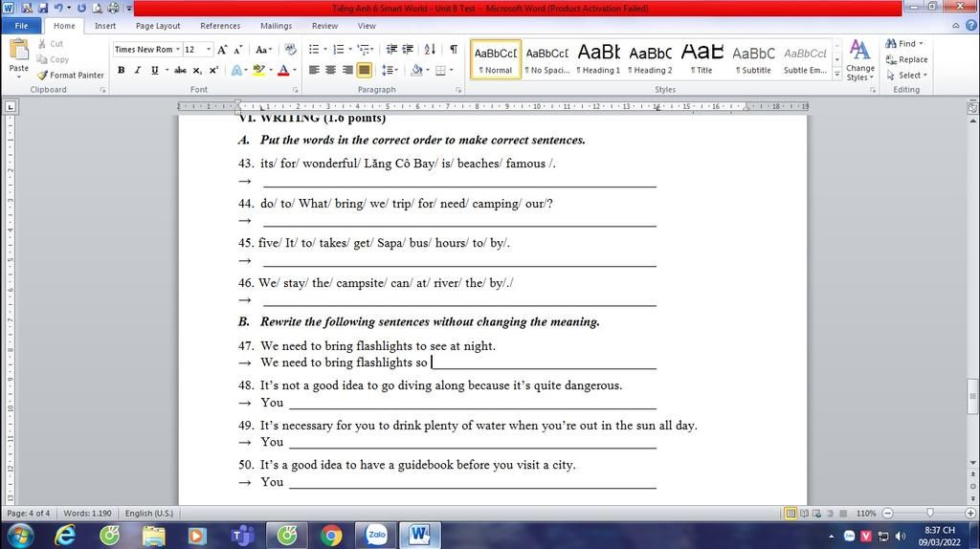Click Decrease Indent icon

coord(391,50)
